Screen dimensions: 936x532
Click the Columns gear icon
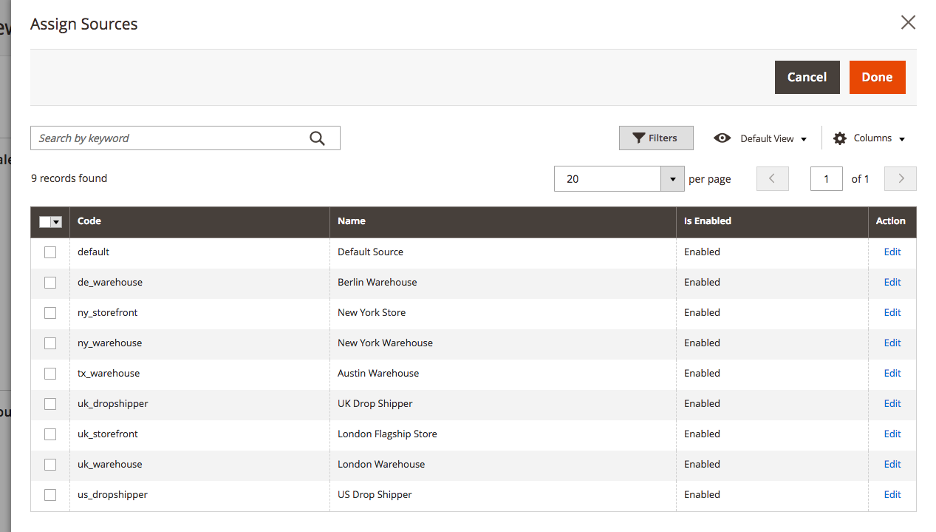click(x=840, y=139)
